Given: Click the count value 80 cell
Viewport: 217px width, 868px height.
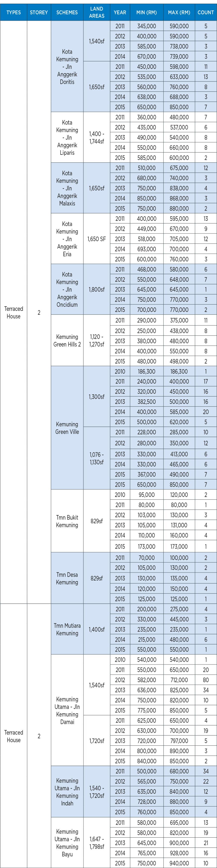Looking at the screenshot, I should (206, 680).
